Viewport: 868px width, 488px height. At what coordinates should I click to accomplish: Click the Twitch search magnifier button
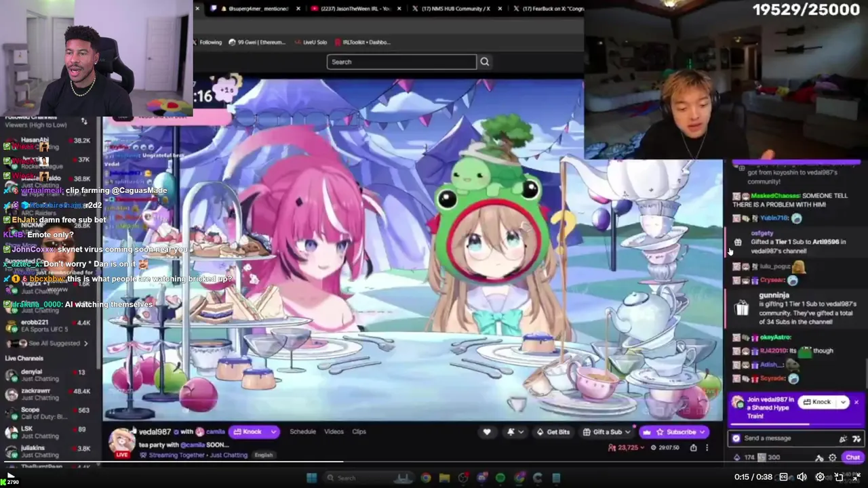[x=484, y=62]
